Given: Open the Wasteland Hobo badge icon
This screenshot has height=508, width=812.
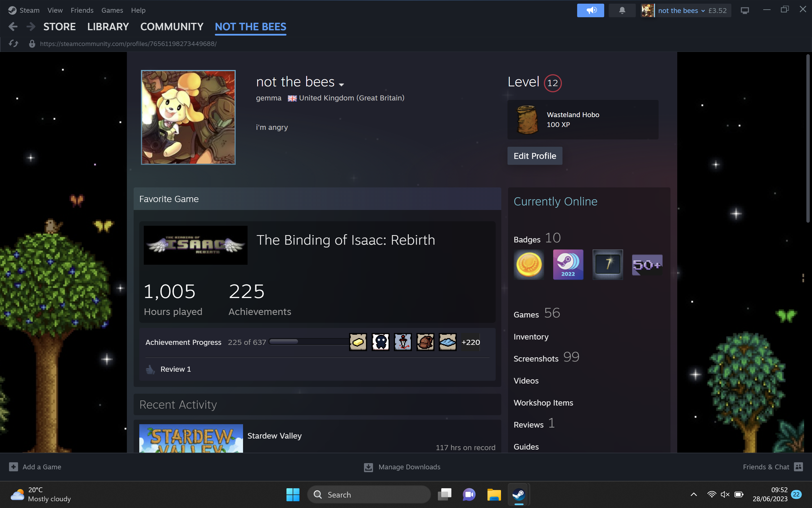Looking at the screenshot, I should (528, 120).
